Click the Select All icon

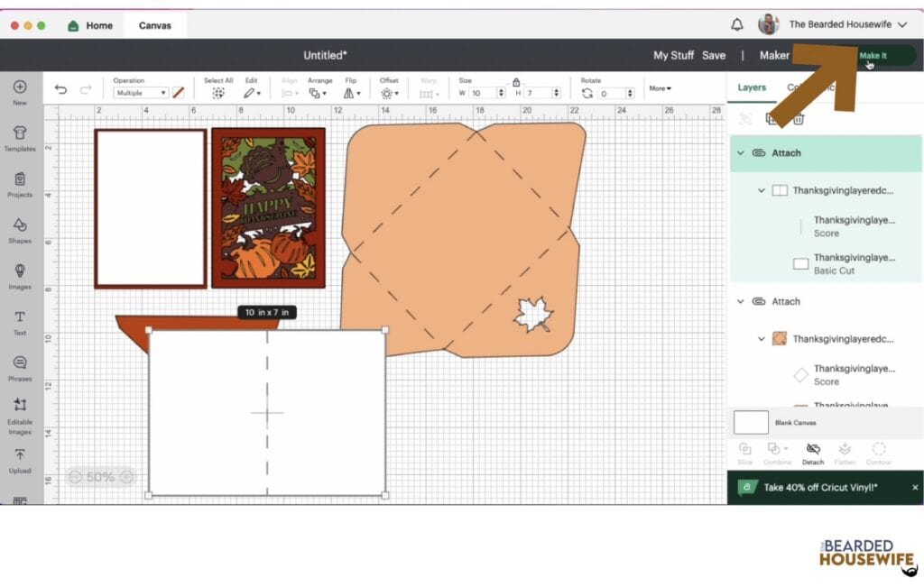(217, 93)
